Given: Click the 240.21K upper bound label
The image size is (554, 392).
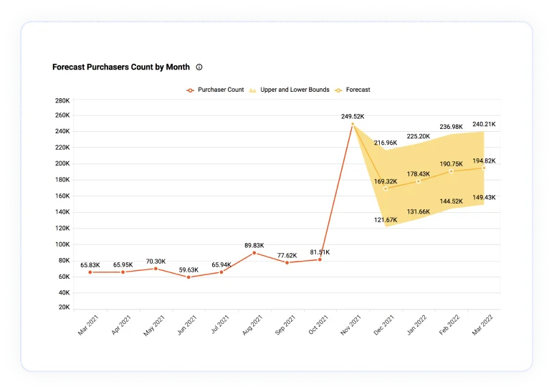Looking at the screenshot, I should 484,124.
